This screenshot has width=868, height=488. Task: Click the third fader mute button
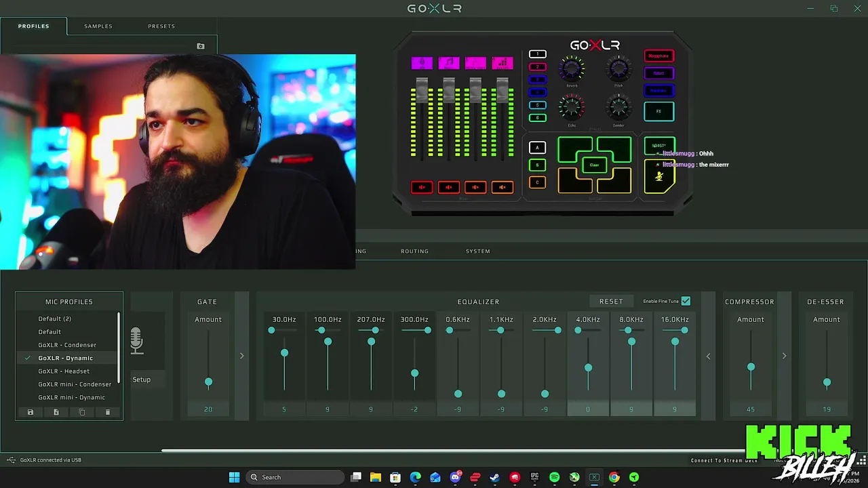pyautogui.click(x=475, y=187)
